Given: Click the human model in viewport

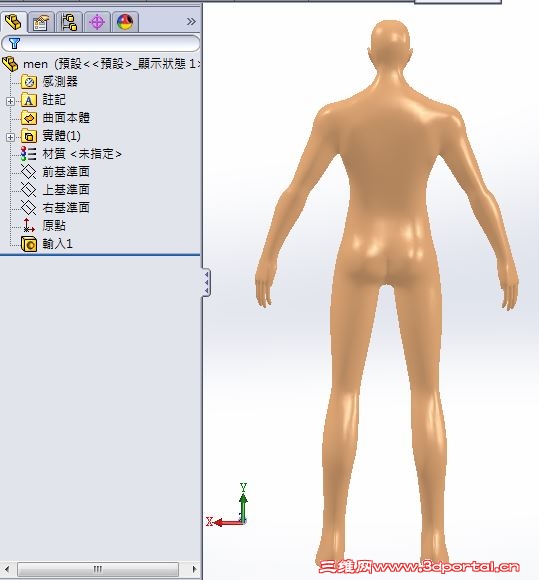Looking at the screenshot, I should point(387,292).
